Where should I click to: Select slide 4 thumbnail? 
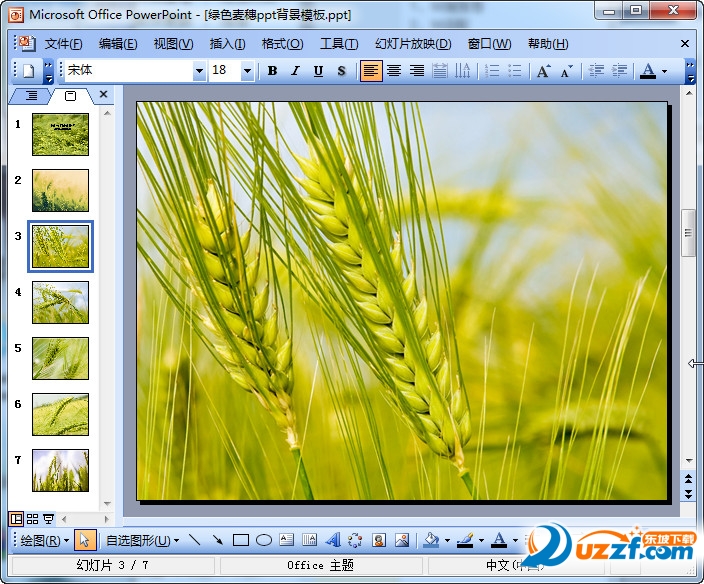[61, 302]
